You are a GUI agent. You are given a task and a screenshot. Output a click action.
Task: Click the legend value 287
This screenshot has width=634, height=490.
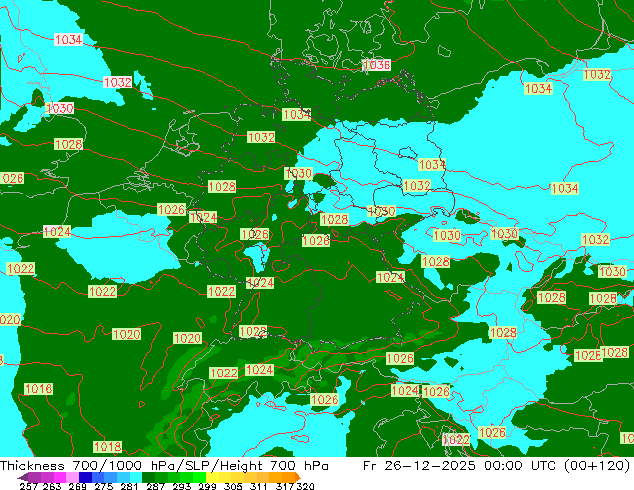(x=155, y=486)
